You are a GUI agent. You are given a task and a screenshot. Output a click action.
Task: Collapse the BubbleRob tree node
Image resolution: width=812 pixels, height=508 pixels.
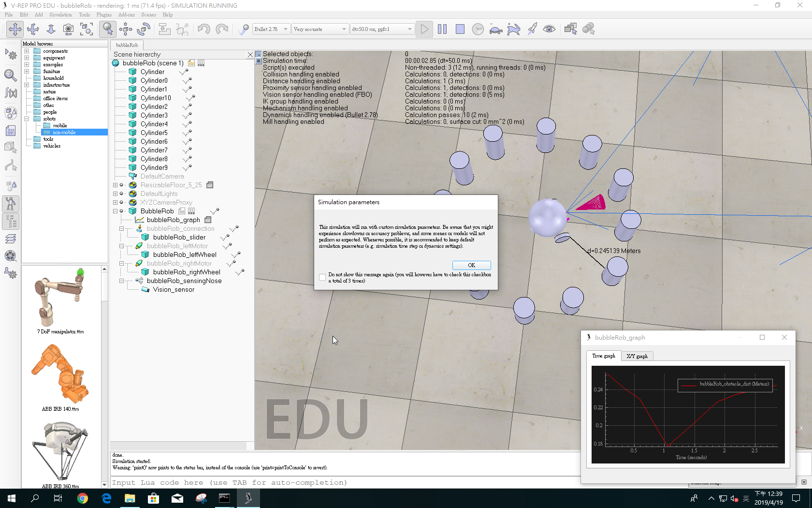[115, 211]
